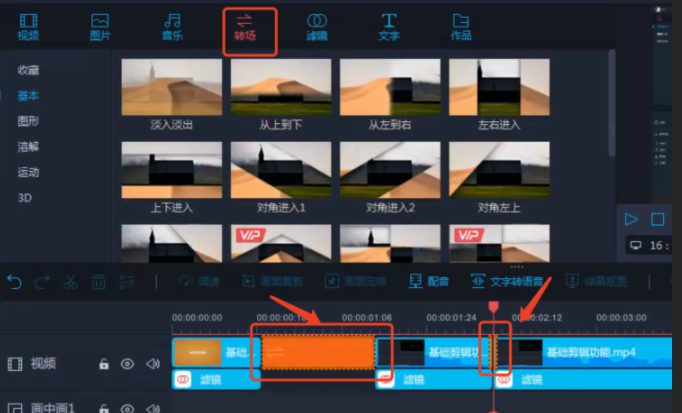This screenshot has height=413, width=682.
Task: Select the 3D transition category
Action: coord(25,198)
